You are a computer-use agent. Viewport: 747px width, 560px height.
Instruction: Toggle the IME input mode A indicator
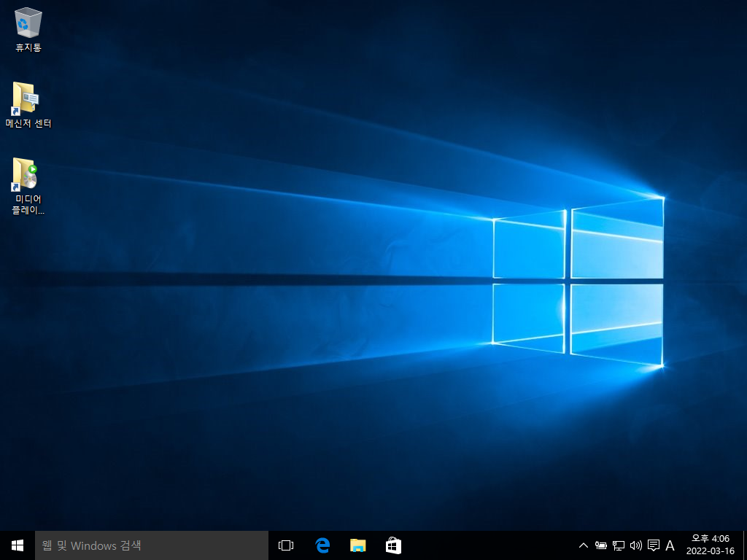click(670, 545)
